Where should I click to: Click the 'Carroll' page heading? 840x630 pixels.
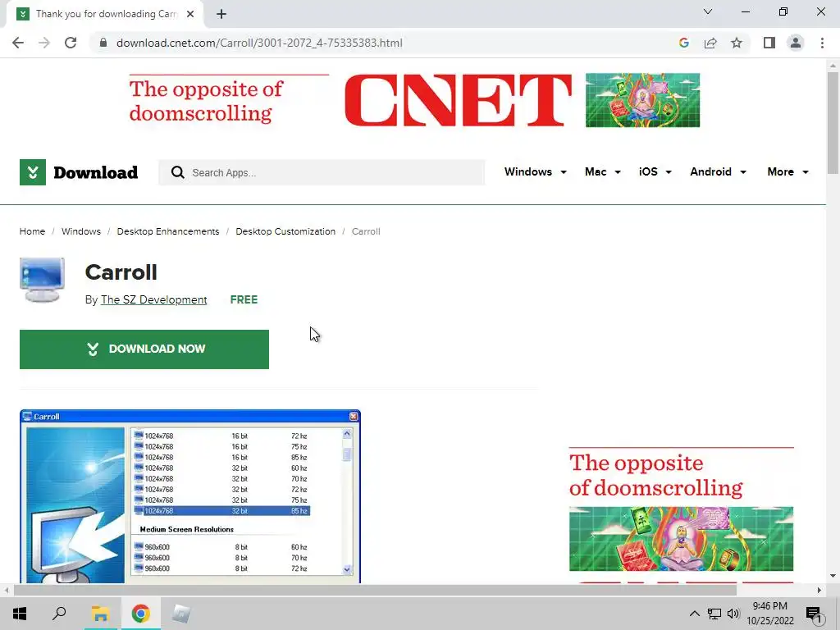point(121,272)
